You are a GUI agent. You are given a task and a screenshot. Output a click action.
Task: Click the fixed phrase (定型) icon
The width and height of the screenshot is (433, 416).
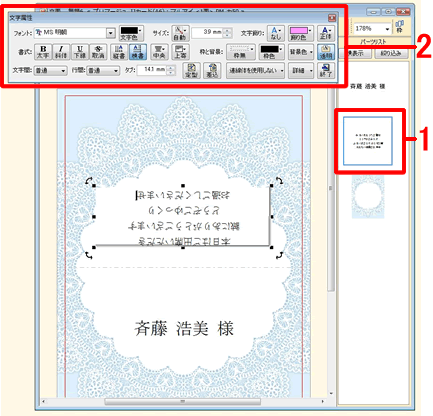tap(191, 70)
